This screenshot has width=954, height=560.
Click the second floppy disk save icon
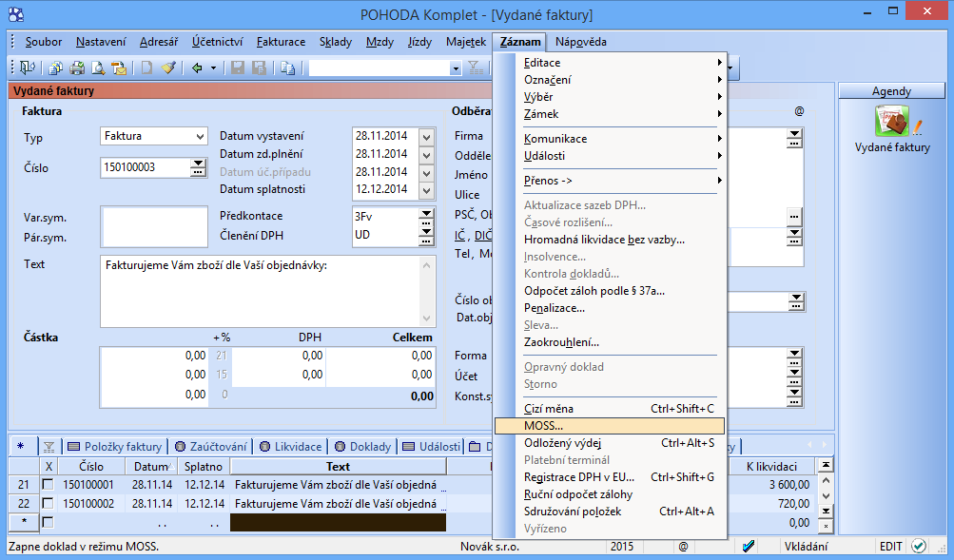(259, 68)
